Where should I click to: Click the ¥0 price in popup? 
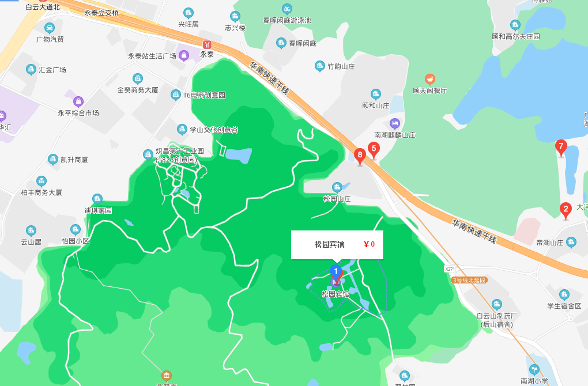coord(369,244)
